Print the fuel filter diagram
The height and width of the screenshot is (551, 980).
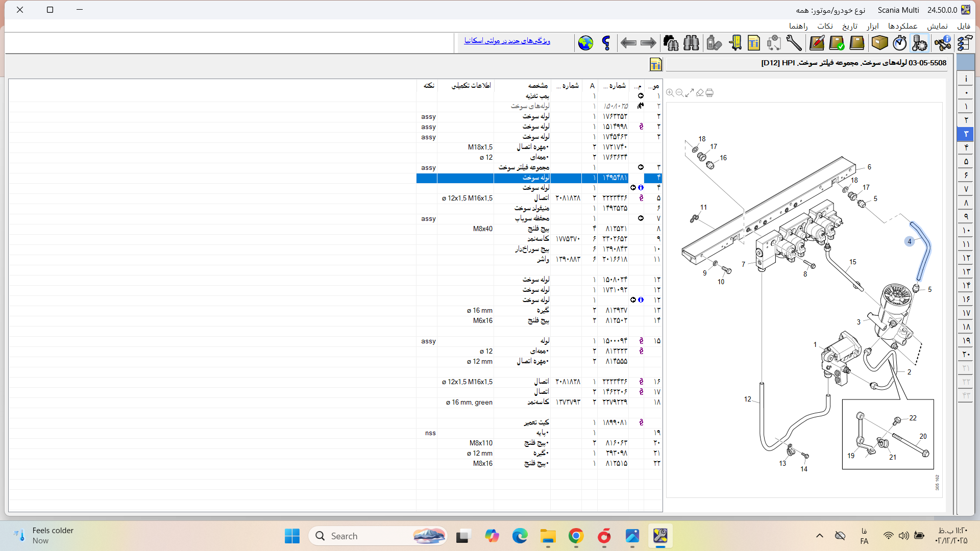point(709,93)
